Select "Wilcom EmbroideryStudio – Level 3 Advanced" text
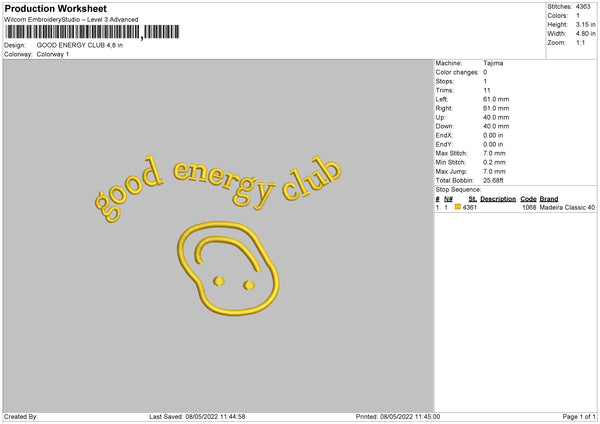Image resolution: width=600 pixels, height=424 pixels. [71, 20]
